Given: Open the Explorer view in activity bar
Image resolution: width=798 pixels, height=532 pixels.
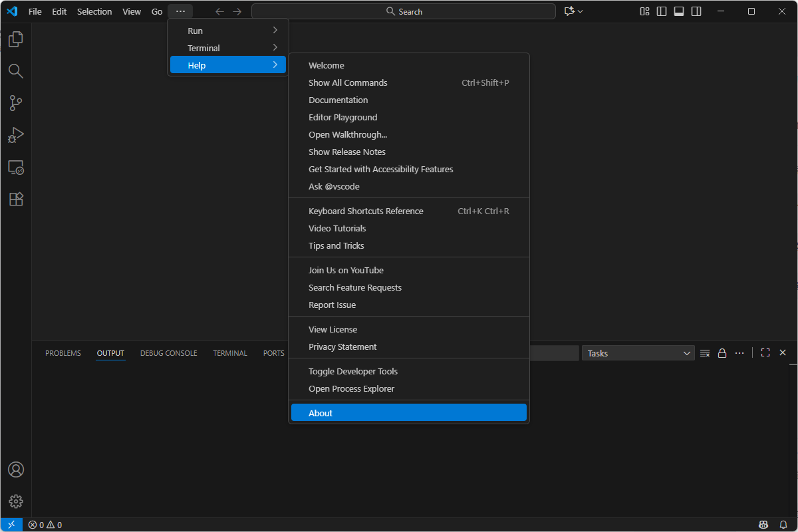Looking at the screenshot, I should tap(16, 39).
